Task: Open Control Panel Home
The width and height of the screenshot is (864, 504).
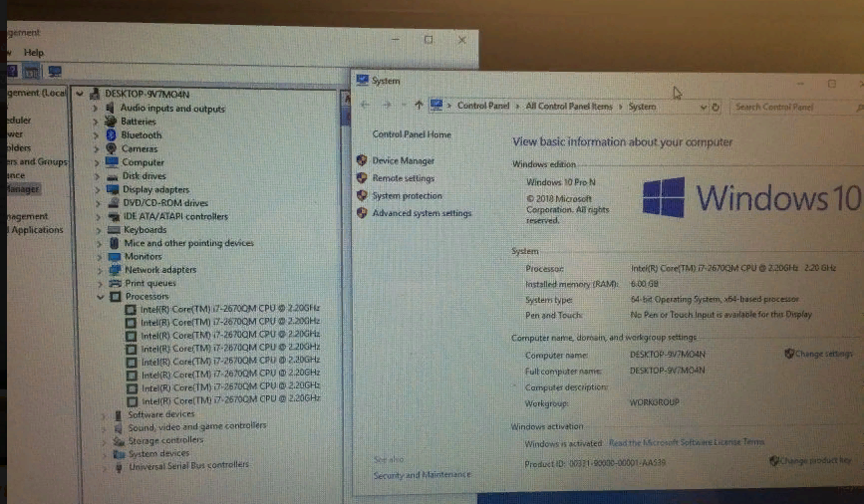Action: pyautogui.click(x=412, y=133)
